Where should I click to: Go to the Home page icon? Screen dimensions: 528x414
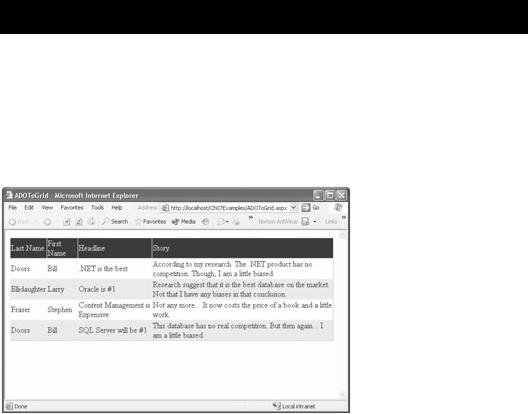91,221
